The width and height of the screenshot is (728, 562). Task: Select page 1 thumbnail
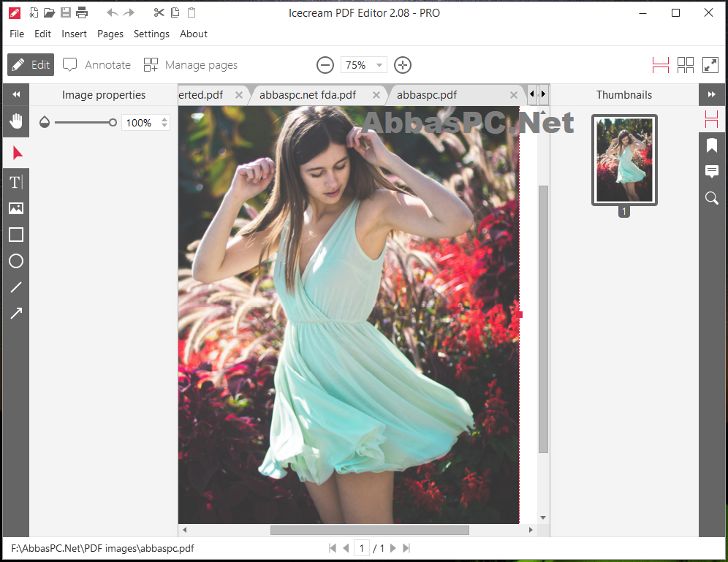pyautogui.click(x=624, y=160)
